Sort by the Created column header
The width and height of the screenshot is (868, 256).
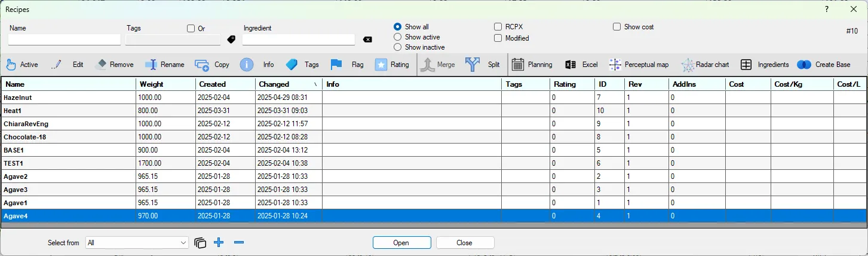(225, 84)
